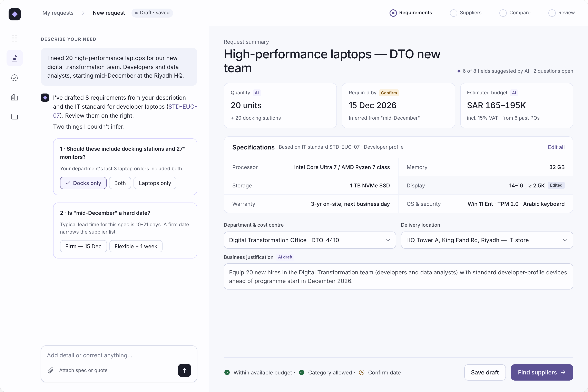Click Add detail or correct anything field
This screenshot has height=392, width=588.
click(119, 355)
